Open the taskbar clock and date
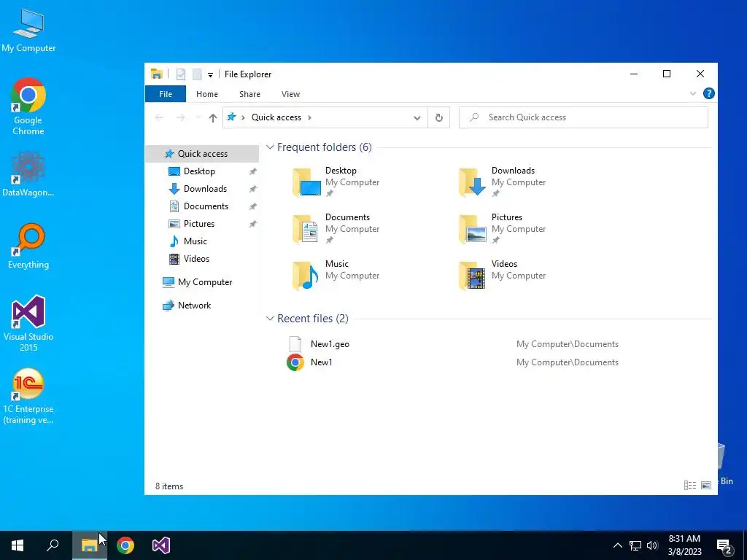747x560 pixels. 684,545
